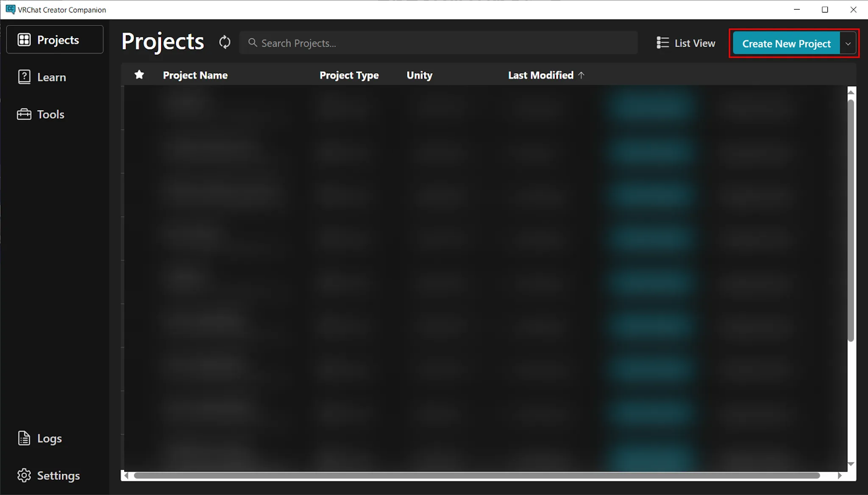Sort by Project Type column
868x495 pixels.
click(x=349, y=75)
